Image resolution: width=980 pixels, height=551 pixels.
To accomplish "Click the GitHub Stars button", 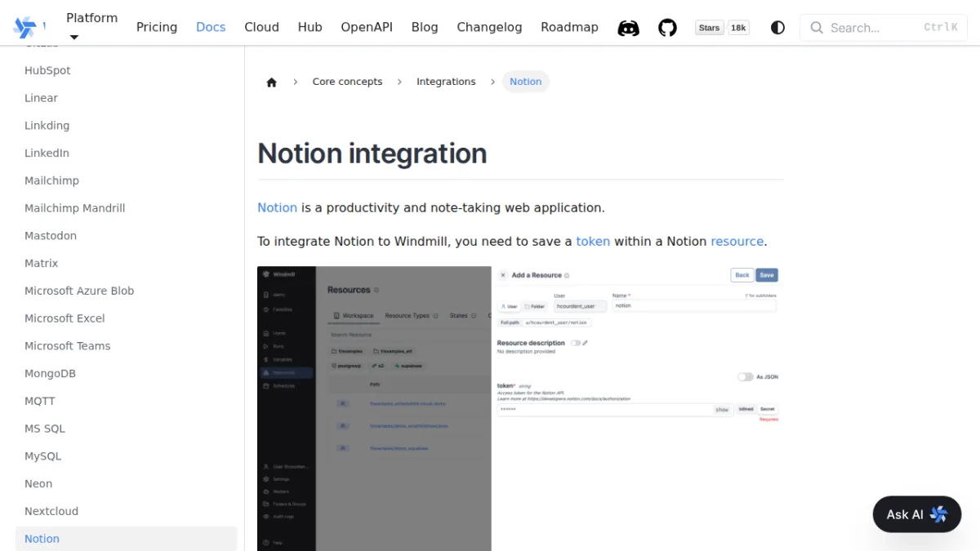I will (x=710, y=28).
